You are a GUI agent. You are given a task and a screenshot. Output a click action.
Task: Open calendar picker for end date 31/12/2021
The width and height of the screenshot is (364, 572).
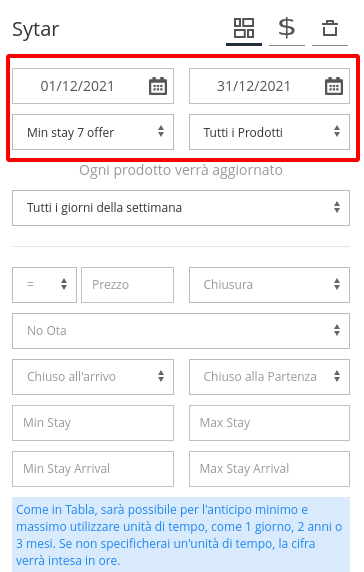click(334, 86)
